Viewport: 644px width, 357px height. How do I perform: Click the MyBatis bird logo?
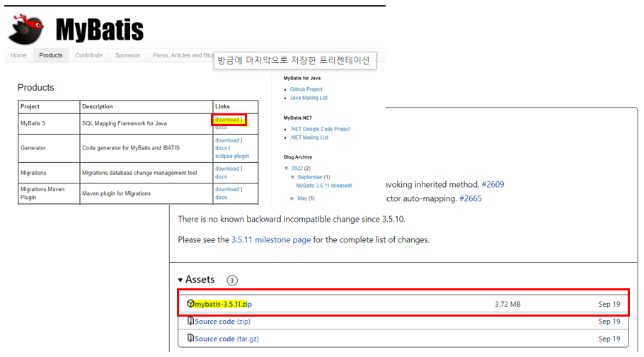(x=26, y=30)
